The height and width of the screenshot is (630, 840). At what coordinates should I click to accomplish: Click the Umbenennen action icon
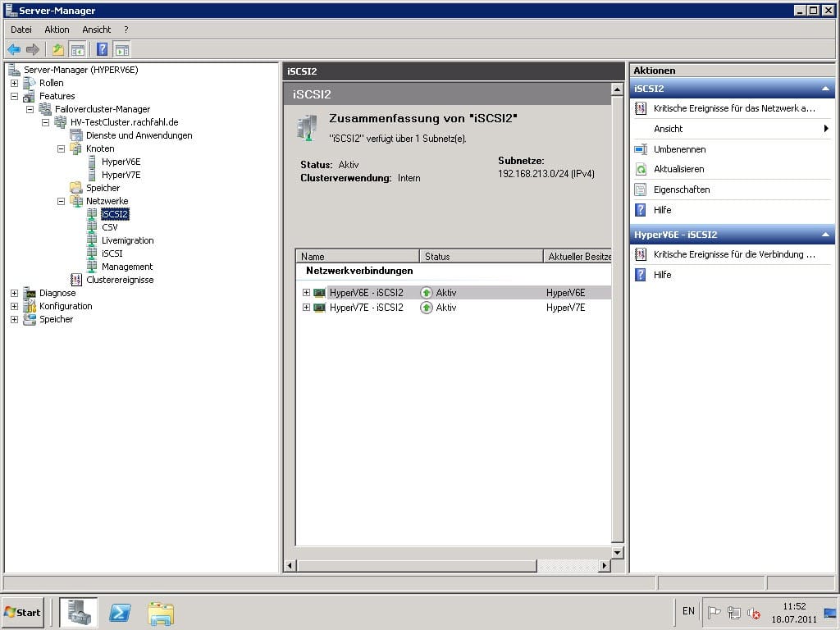[641, 149]
